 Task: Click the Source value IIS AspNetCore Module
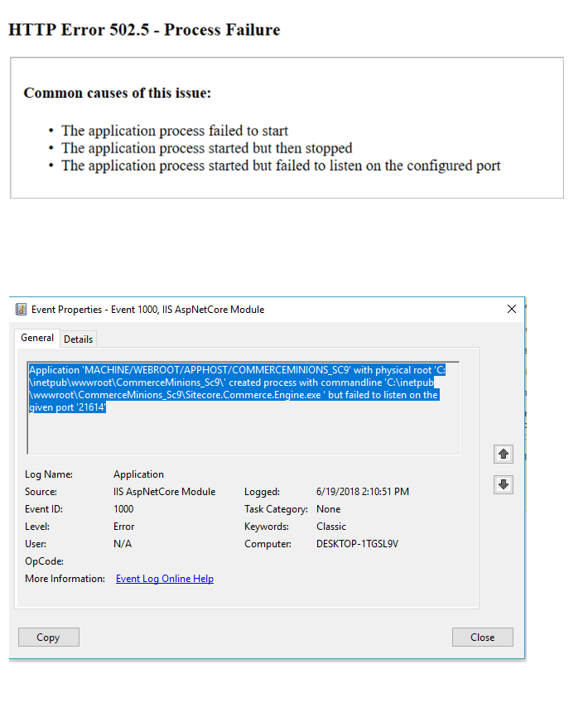(164, 492)
